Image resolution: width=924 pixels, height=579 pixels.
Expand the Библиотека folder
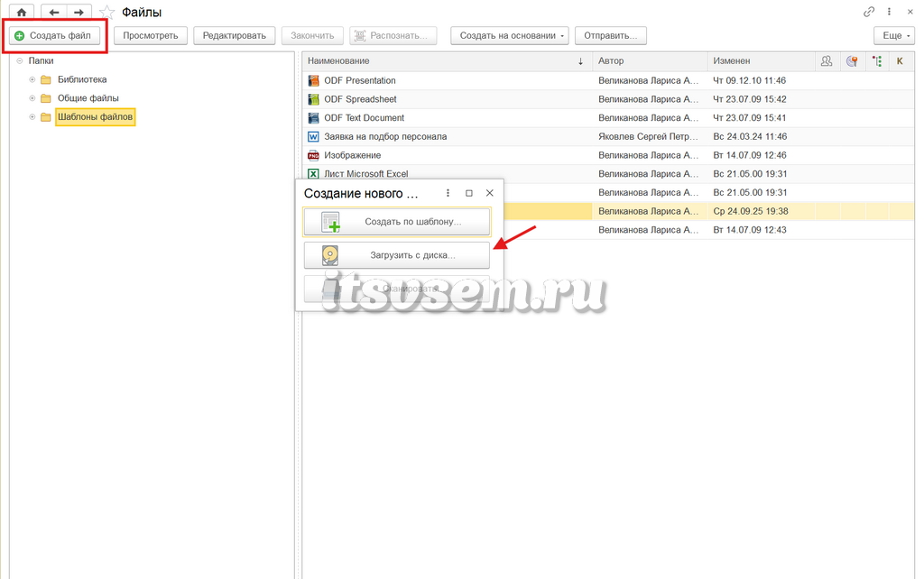click(x=32, y=79)
